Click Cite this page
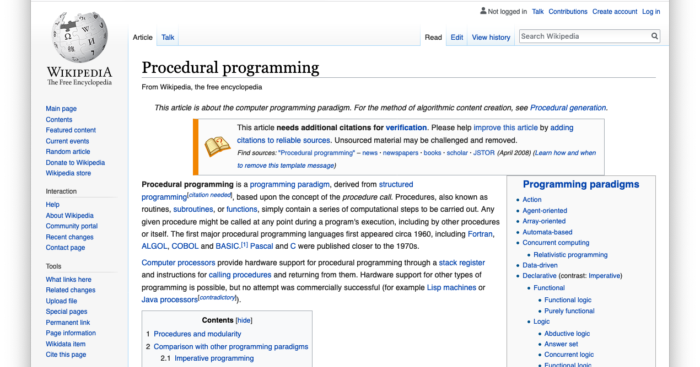This screenshot has height=367, width=700. (x=66, y=354)
